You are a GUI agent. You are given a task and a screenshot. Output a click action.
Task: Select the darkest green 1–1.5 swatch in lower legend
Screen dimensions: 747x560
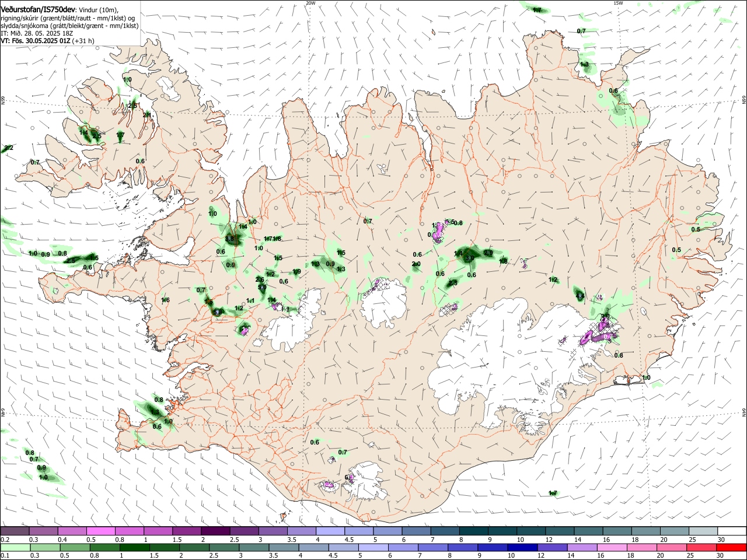(135, 547)
